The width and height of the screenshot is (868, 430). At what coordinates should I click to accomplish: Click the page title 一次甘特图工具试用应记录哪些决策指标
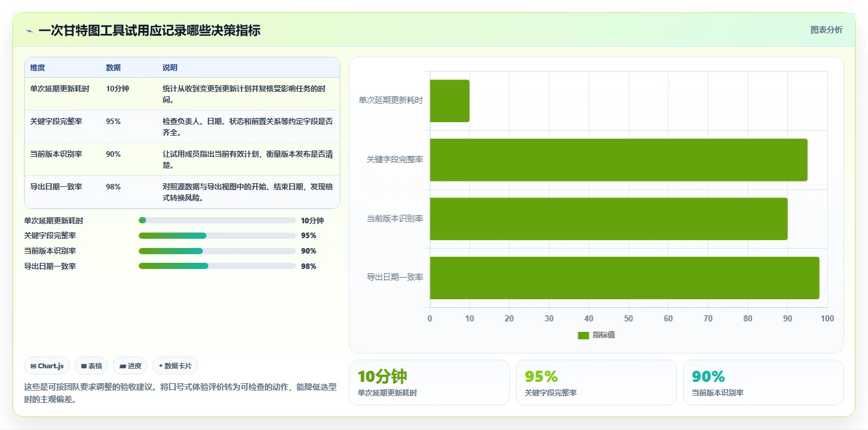pyautogui.click(x=149, y=30)
